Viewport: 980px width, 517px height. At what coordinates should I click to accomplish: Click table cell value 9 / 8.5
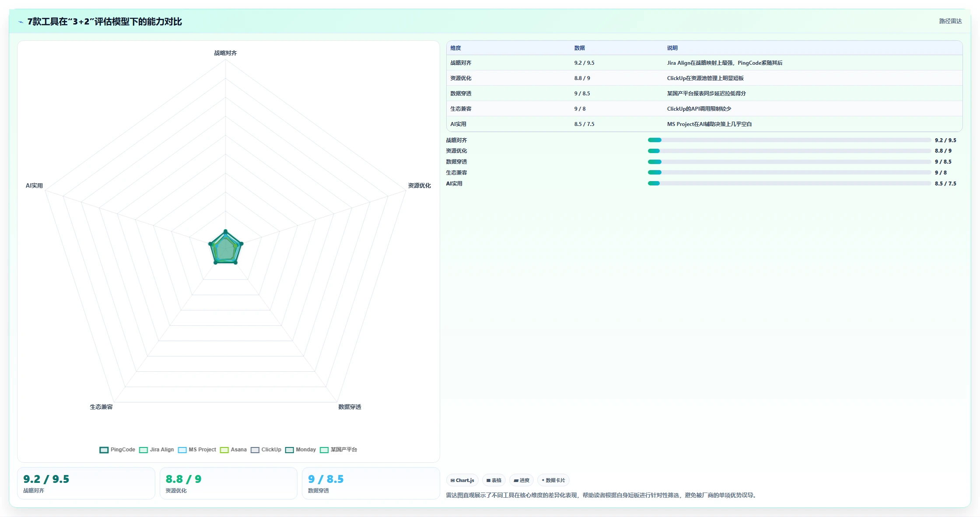pyautogui.click(x=582, y=94)
